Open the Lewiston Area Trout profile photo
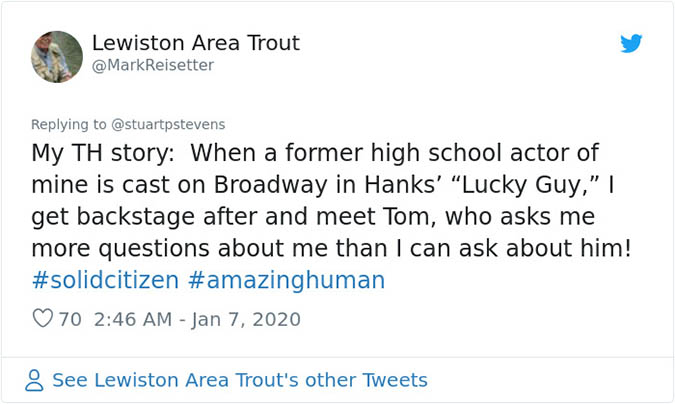Viewport: 675px width, 404px height. (x=57, y=56)
